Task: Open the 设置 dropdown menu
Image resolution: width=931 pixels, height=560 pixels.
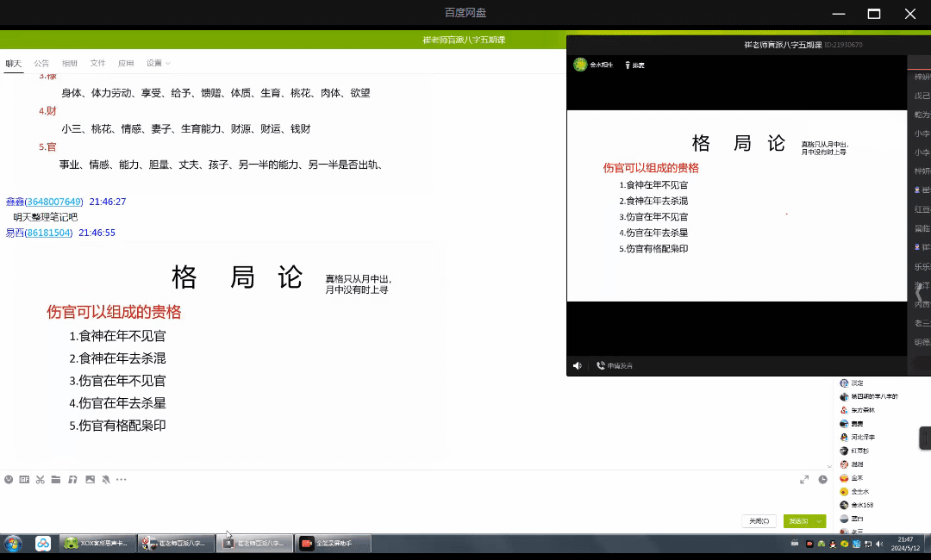Action: pyautogui.click(x=158, y=63)
